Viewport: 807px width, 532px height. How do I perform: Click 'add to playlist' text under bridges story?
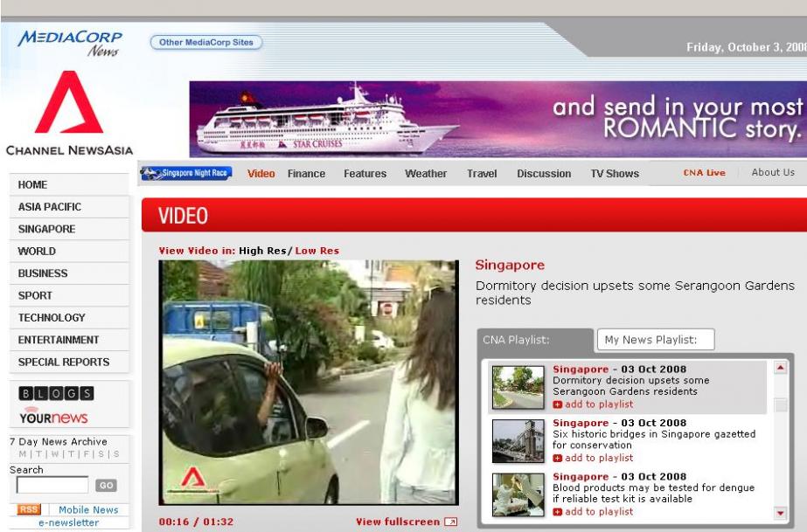pos(599,458)
